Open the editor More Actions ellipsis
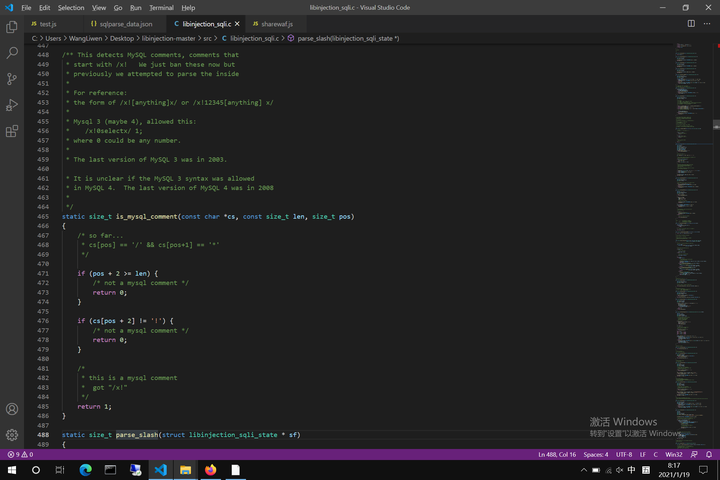Image resolution: width=720 pixels, height=480 pixels. (707, 23)
